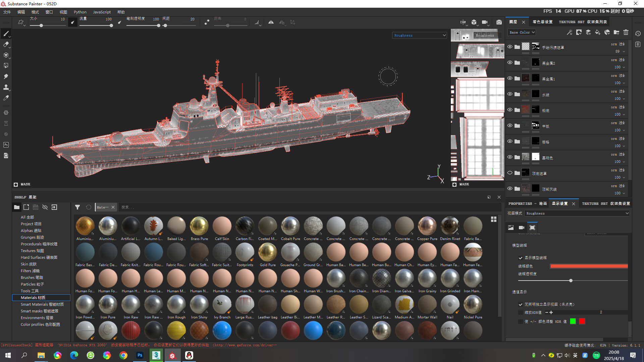Select the Smudge tool
This screenshot has height=362, width=644.
[6, 76]
